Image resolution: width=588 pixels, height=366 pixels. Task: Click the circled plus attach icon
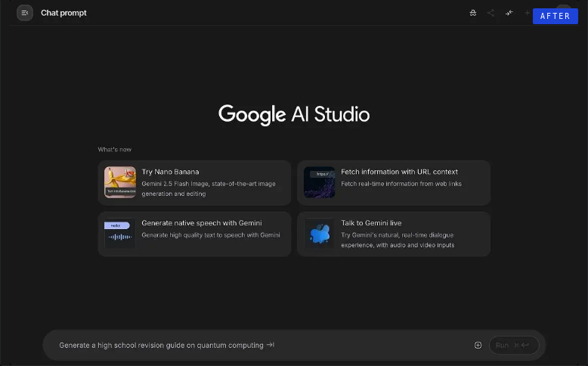click(x=478, y=345)
